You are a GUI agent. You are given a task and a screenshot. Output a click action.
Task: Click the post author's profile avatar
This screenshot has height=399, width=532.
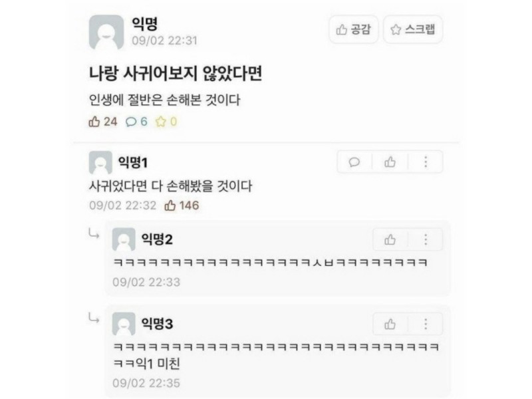106,32
